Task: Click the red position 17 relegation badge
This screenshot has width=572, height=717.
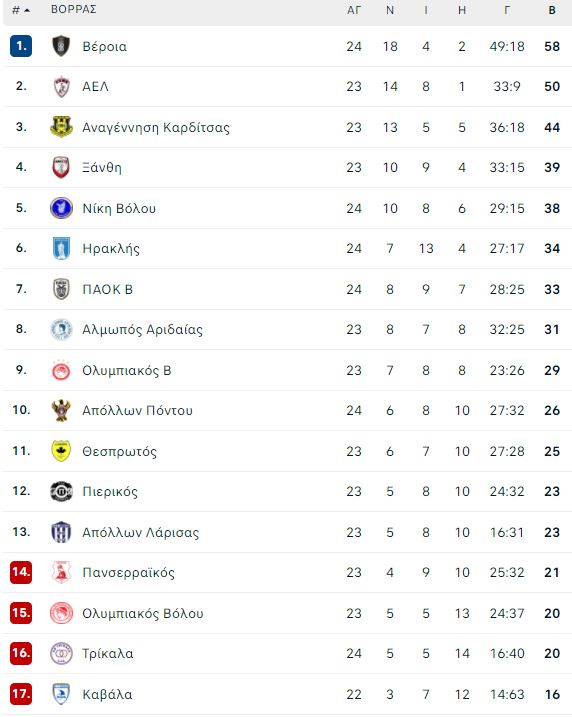Action: pos(21,694)
